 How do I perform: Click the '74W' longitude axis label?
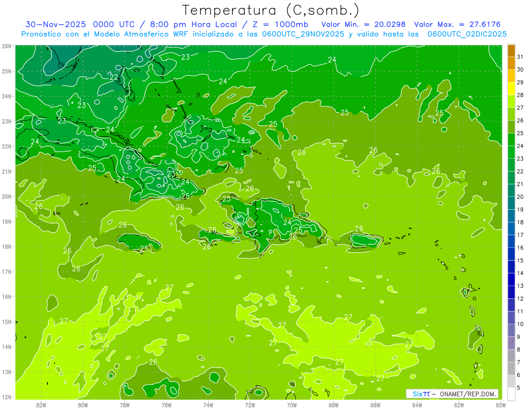click(208, 405)
